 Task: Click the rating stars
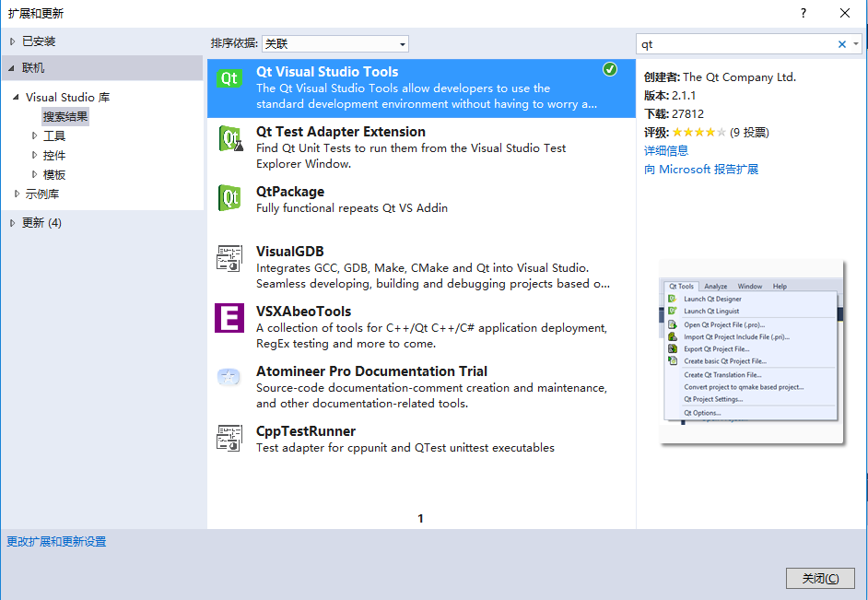point(698,133)
